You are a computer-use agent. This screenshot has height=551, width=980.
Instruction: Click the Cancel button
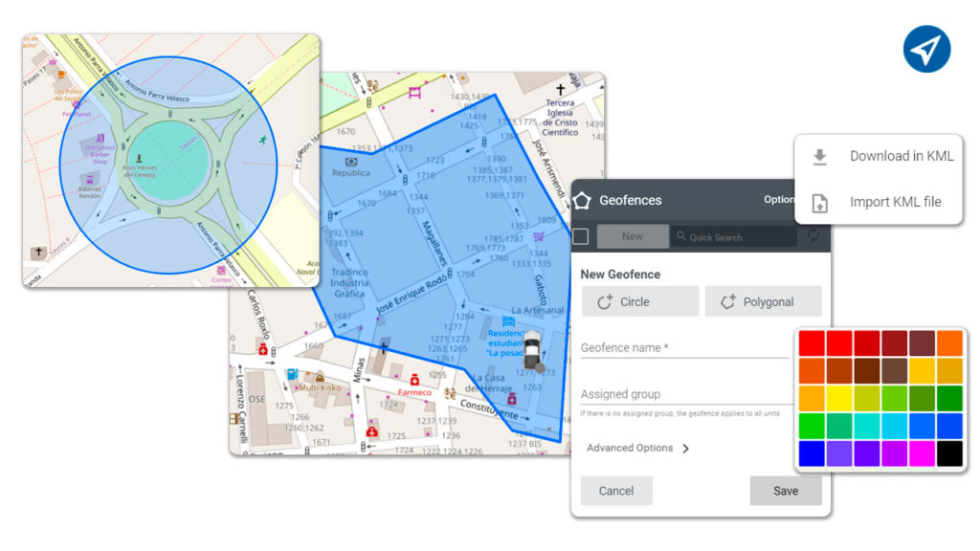pos(616,491)
